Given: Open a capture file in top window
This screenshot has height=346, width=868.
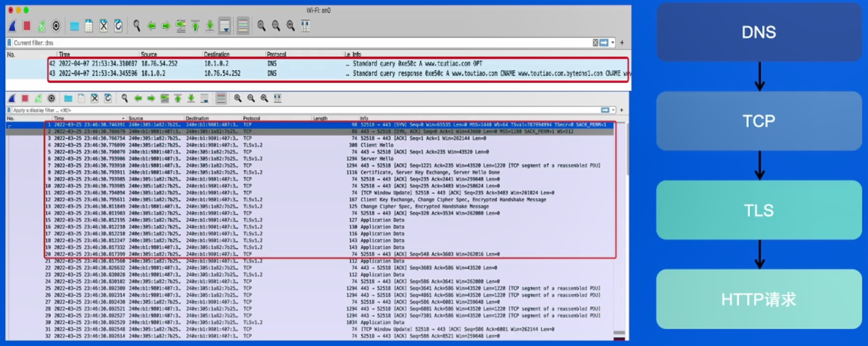Looking at the screenshot, I should click(74, 26).
